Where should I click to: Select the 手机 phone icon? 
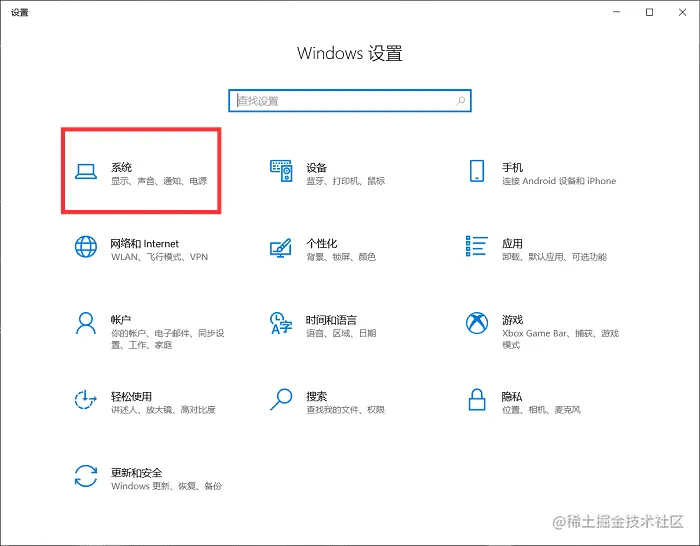(x=477, y=171)
